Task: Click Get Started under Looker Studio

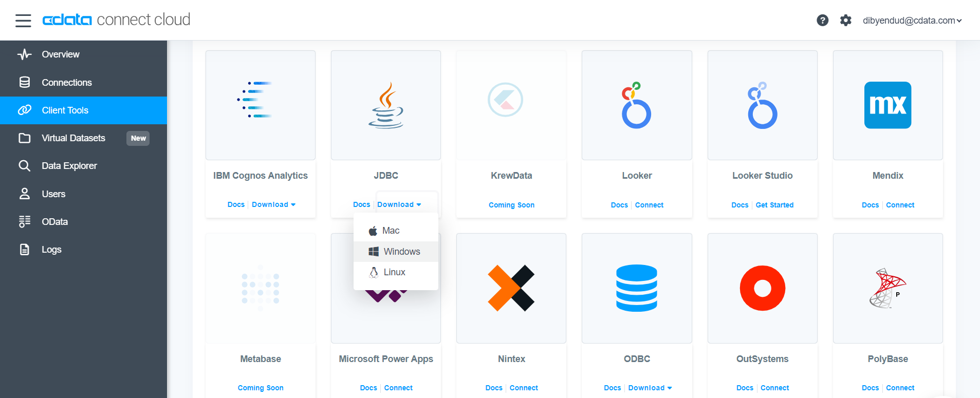Action: [x=774, y=205]
